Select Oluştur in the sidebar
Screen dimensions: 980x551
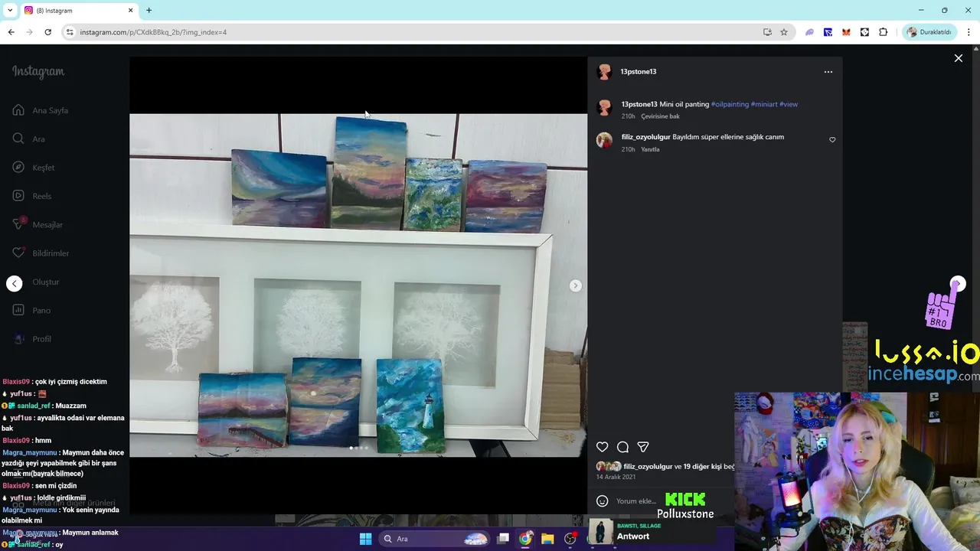pos(46,282)
